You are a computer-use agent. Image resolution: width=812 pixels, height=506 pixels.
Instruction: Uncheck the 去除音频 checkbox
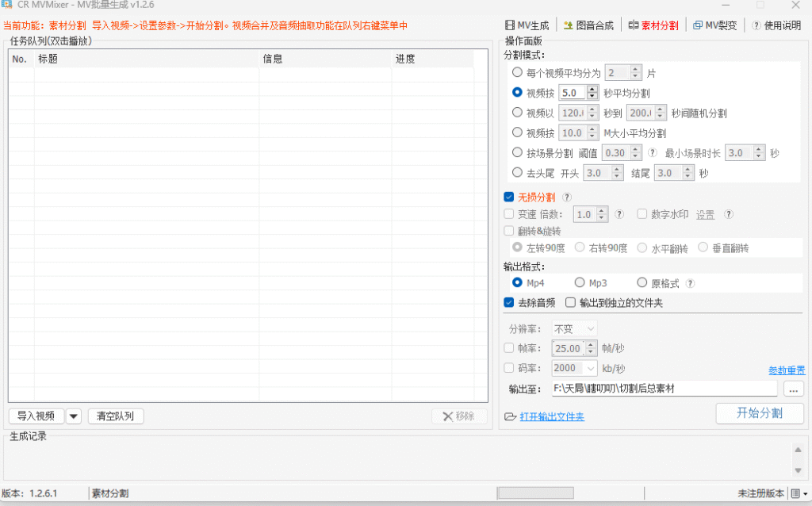[x=507, y=302]
